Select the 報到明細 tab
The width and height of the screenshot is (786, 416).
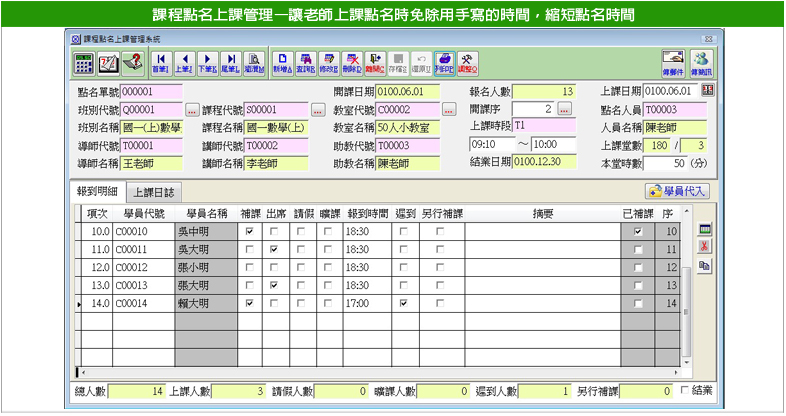99,191
